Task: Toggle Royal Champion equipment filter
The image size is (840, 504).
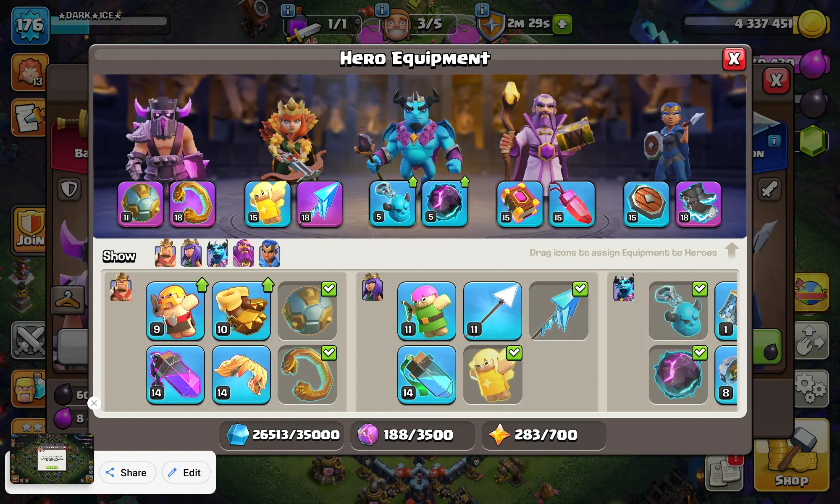Action: (x=269, y=253)
